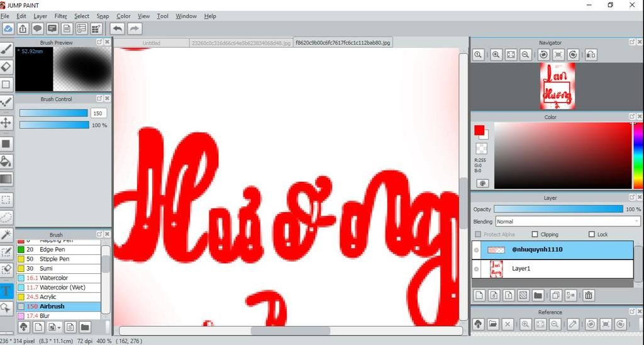The image size is (644, 345).
Task: Open the File menu
Action: (5, 16)
